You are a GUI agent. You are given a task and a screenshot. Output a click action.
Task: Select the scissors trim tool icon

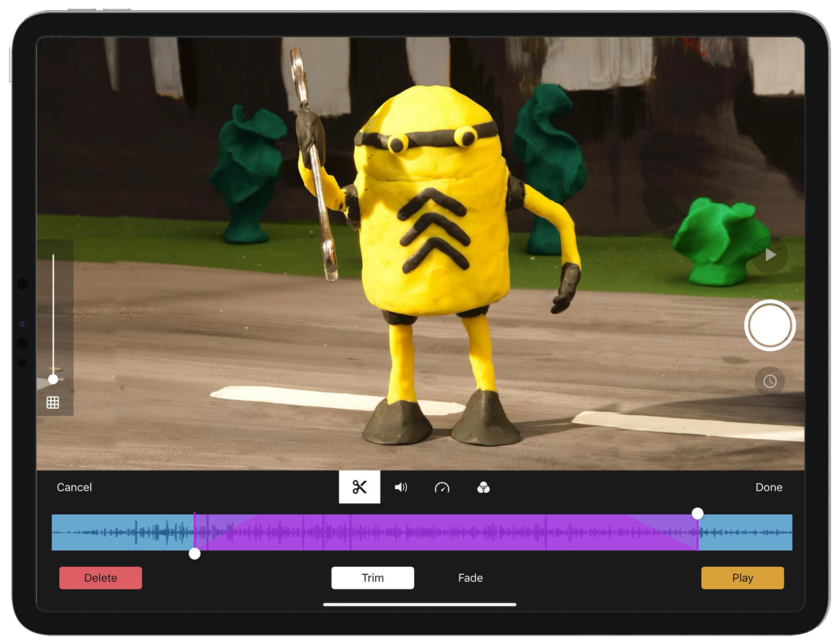pyautogui.click(x=360, y=487)
